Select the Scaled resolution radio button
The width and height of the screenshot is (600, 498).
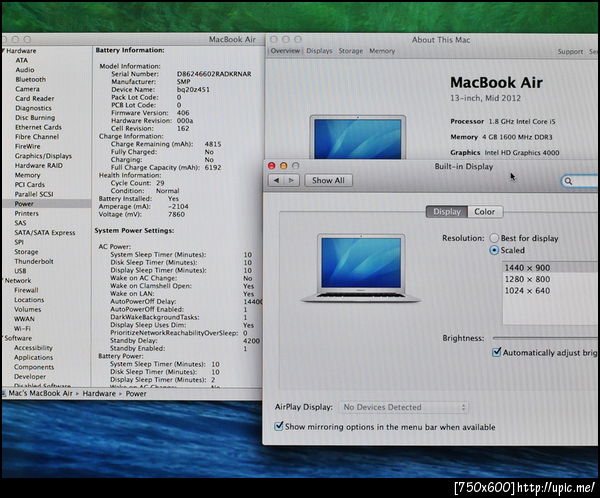click(494, 250)
